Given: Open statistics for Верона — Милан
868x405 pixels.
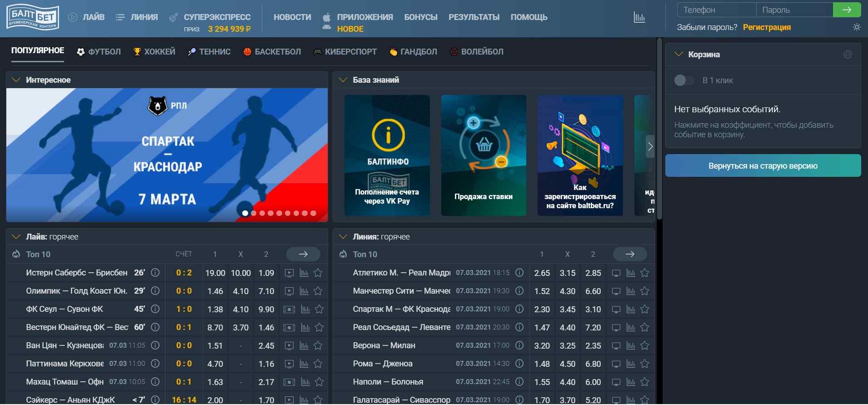Looking at the screenshot, I should (631, 346).
